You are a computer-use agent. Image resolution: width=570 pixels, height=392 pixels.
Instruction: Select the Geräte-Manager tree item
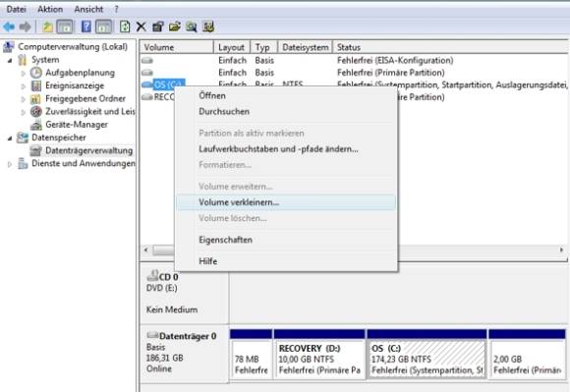(77, 125)
